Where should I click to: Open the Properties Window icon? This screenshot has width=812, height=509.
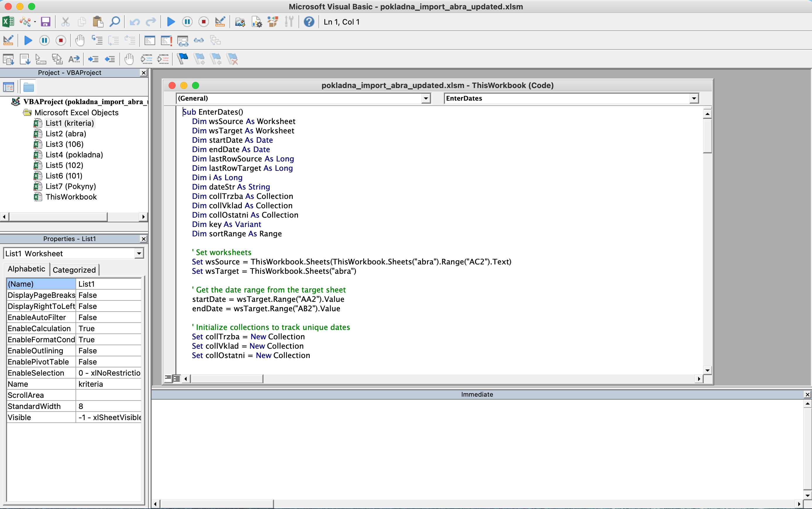point(257,22)
